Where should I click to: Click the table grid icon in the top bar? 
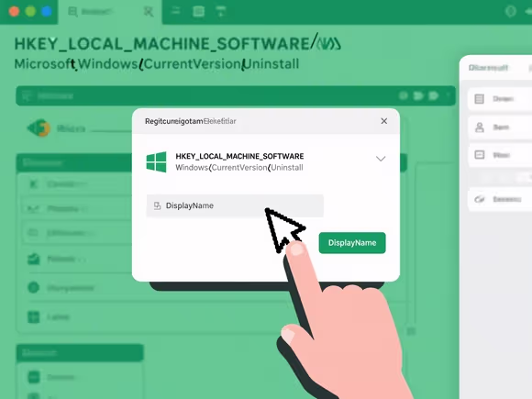[x=198, y=11]
